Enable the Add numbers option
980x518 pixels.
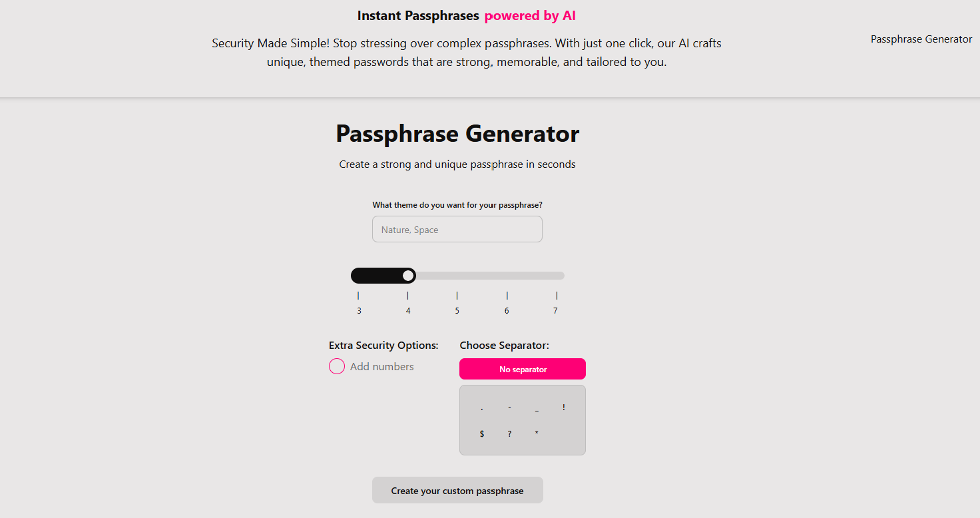(x=337, y=367)
